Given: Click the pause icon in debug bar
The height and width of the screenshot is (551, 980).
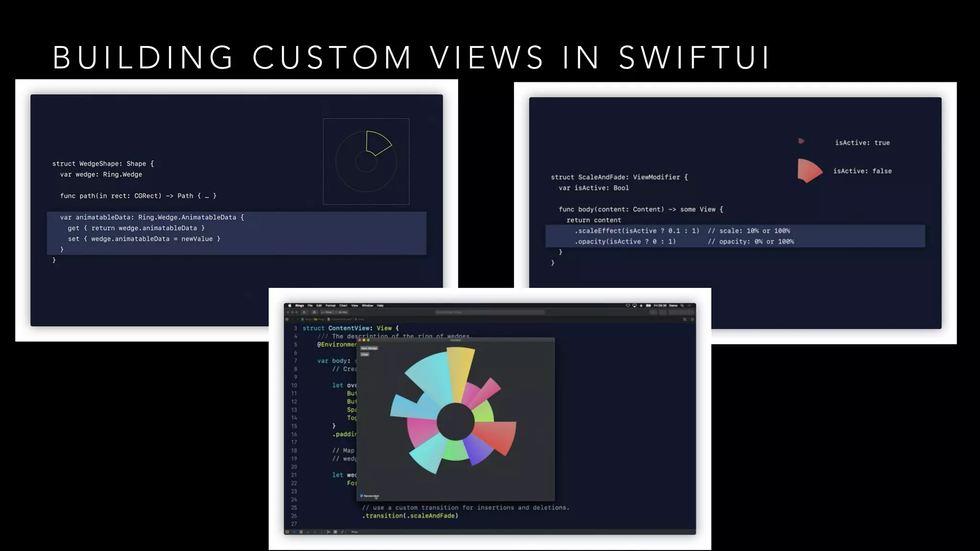Looking at the screenshot, I should point(301,532).
